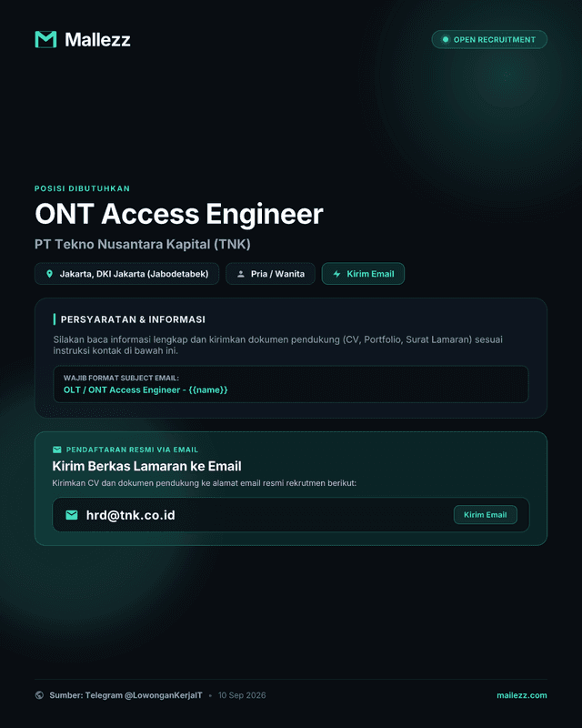The width and height of the screenshot is (582, 728).
Task: Click the Persyaratan & Informasi section heading
Action: point(133,319)
